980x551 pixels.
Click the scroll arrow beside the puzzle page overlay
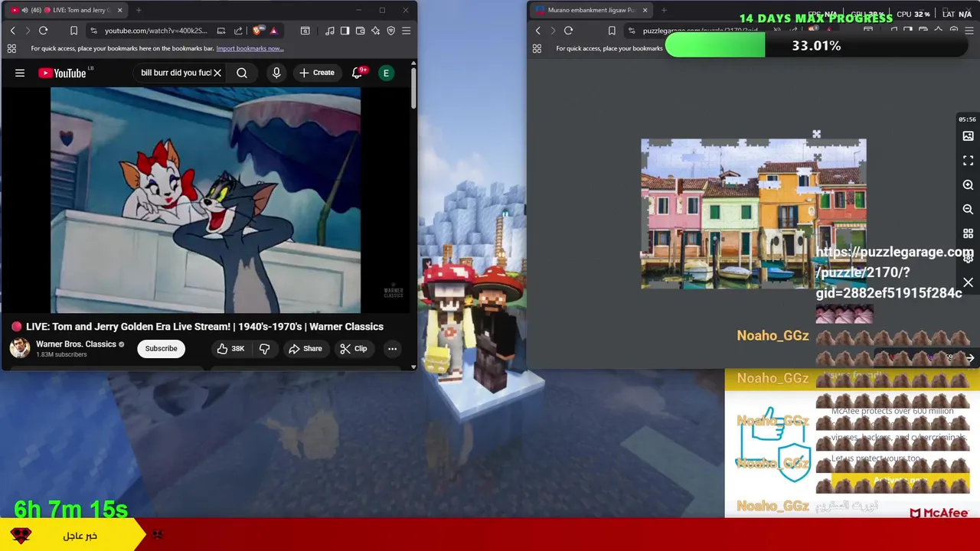point(970,358)
